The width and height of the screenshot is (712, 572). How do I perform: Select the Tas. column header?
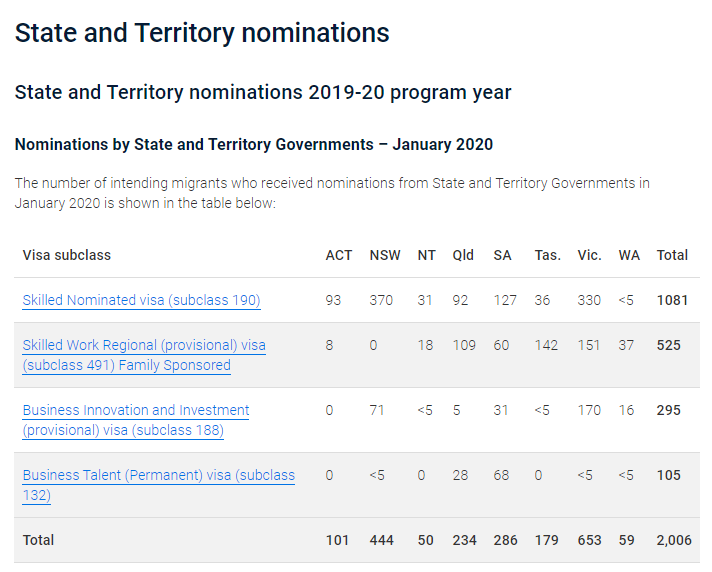tap(547, 255)
